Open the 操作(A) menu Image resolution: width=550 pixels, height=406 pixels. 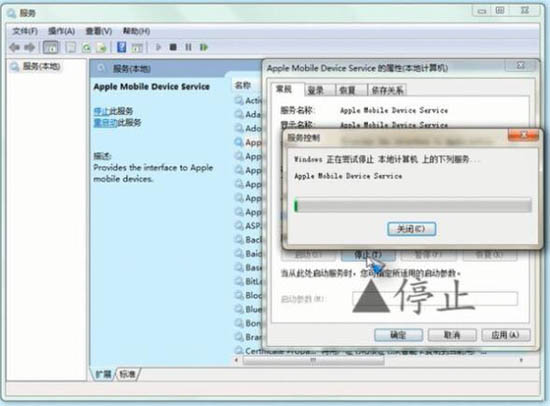tap(62, 31)
